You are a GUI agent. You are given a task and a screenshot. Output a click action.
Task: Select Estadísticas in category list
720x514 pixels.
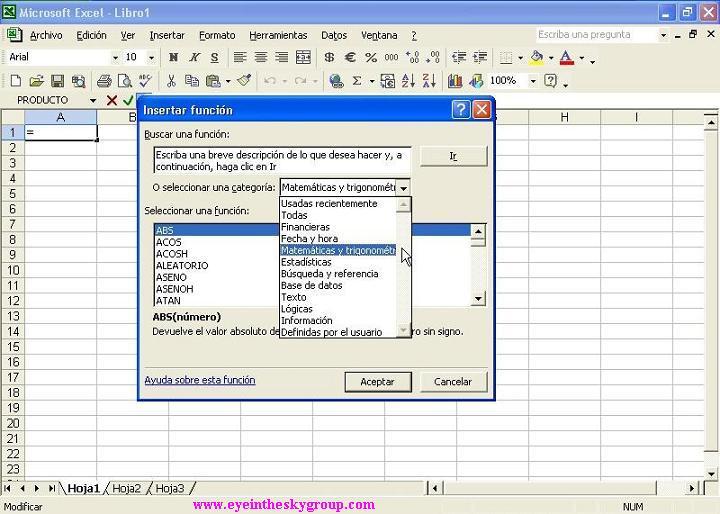(306, 262)
